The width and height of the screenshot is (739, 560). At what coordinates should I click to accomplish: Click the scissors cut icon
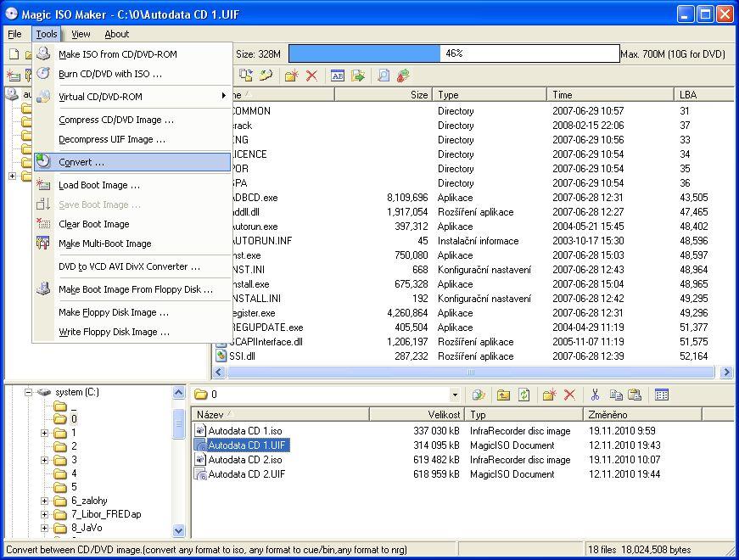click(x=595, y=395)
